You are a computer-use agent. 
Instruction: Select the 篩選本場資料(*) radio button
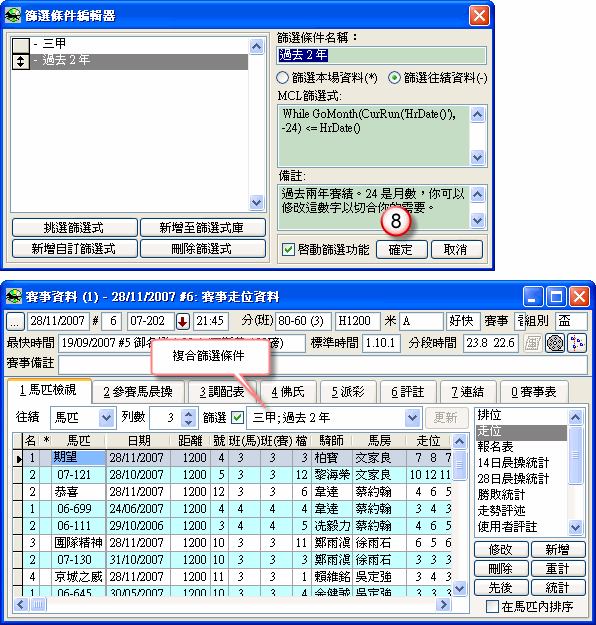coord(282,78)
